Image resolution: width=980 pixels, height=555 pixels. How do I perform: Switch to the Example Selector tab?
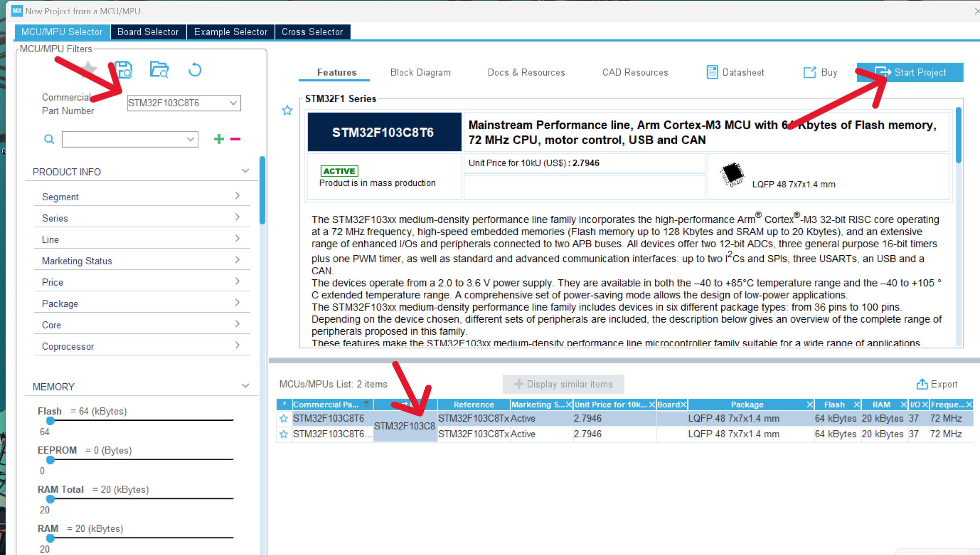click(x=230, y=32)
